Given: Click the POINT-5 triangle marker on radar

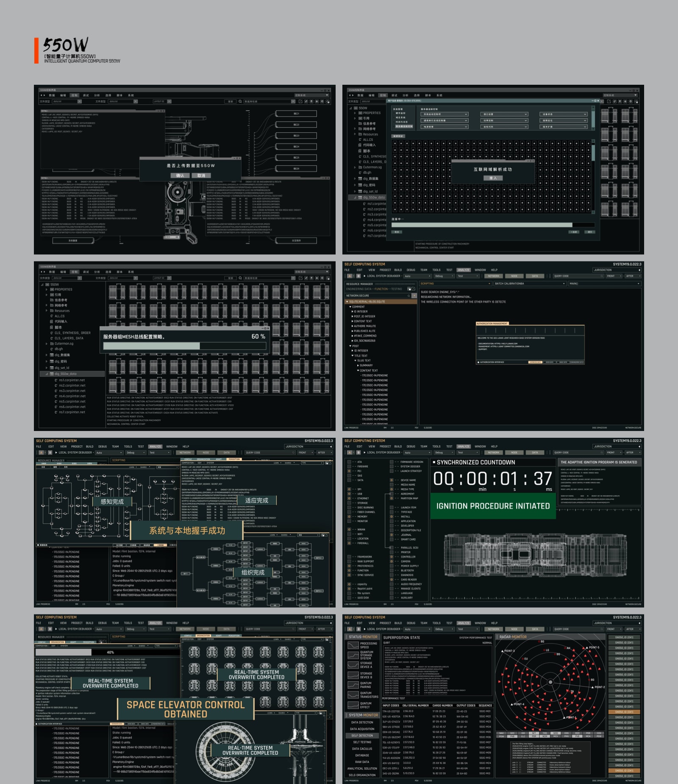Looking at the screenshot, I should tap(587, 648).
